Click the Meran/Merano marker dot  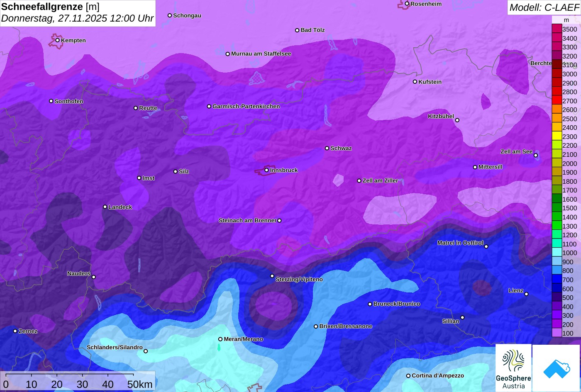click(x=220, y=339)
